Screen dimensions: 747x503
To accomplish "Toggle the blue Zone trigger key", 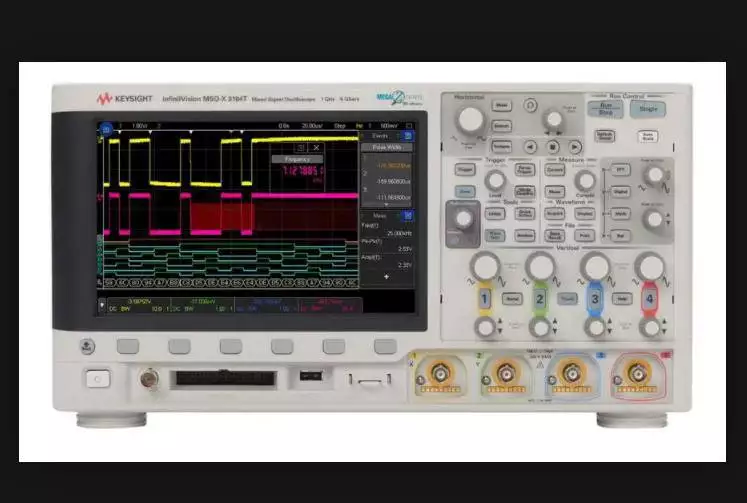I will (x=465, y=191).
